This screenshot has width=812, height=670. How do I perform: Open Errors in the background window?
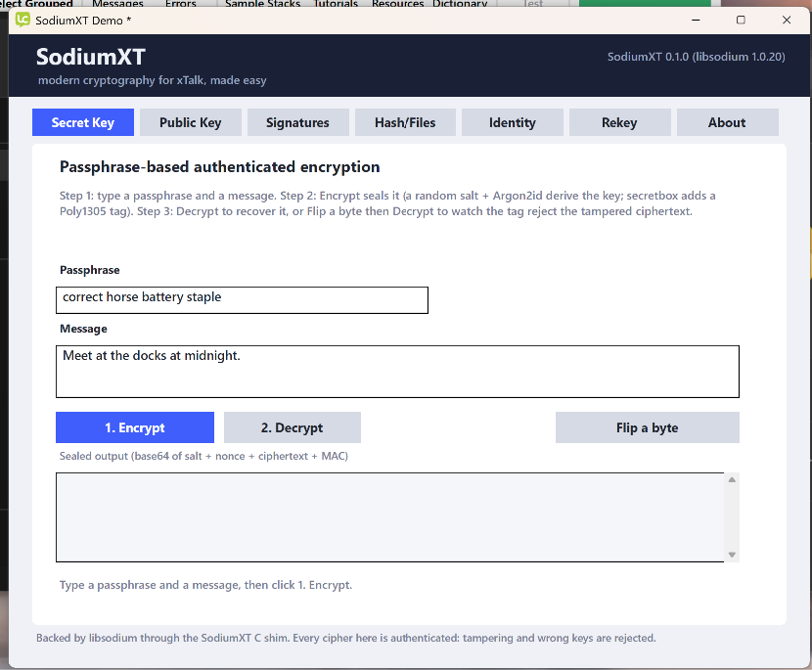pyautogui.click(x=181, y=4)
